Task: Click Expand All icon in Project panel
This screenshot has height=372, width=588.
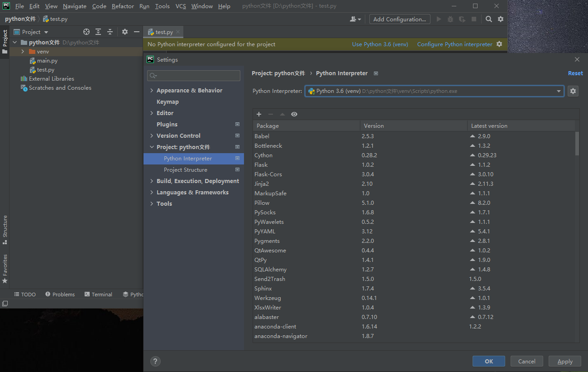Action: point(98,32)
